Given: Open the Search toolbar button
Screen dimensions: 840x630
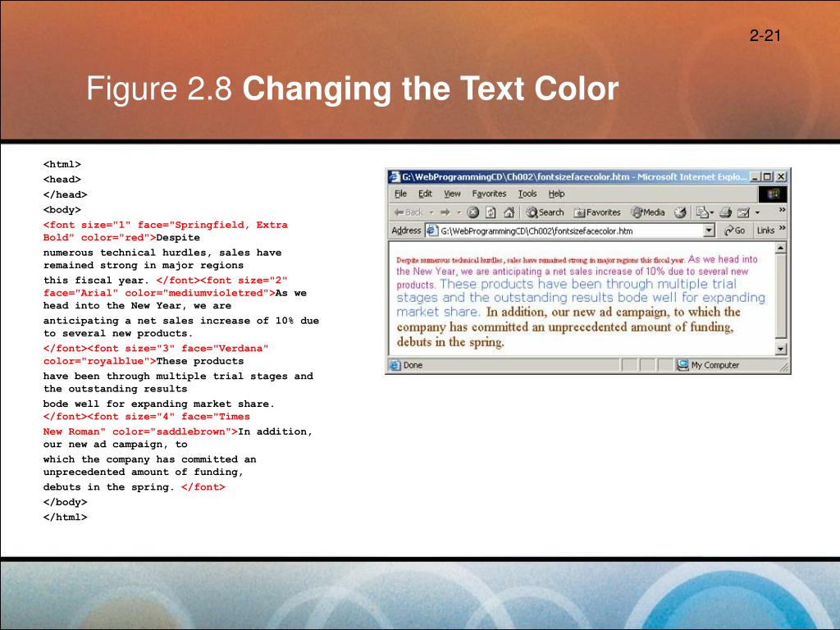Looking at the screenshot, I should [x=545, y=212].
